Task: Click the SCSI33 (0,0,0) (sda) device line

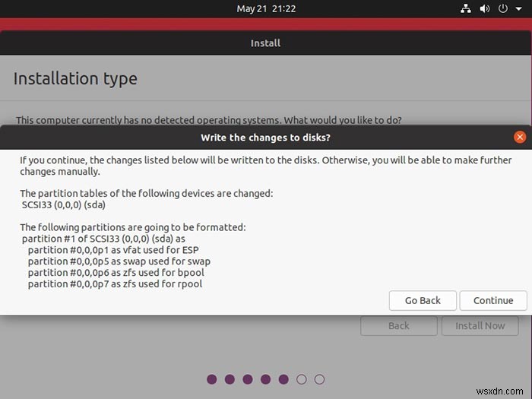Action: coord(63,205)
